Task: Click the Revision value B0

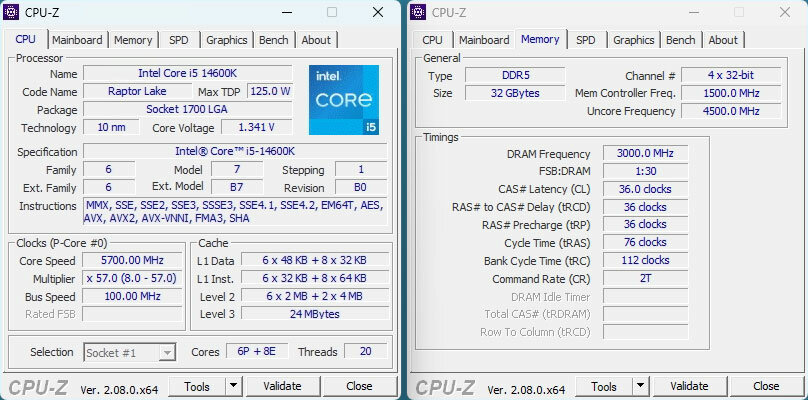Action: point(361,187)
